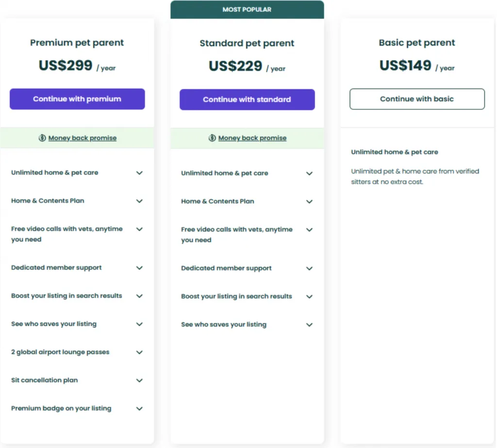Expand Premium free video calls with vets

pos(139,229)
